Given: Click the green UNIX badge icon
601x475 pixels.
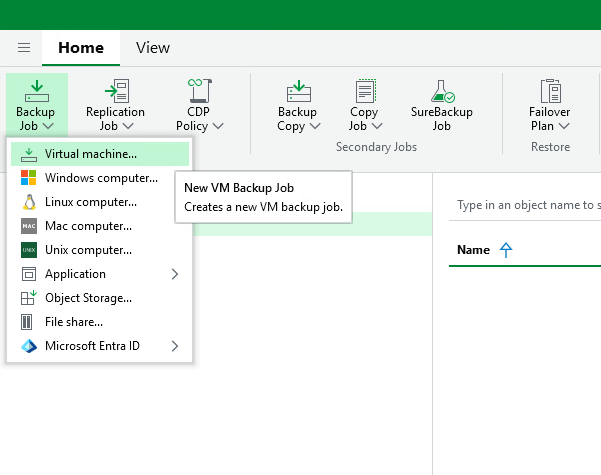Looking at the screenshot, I should point(29,250).
